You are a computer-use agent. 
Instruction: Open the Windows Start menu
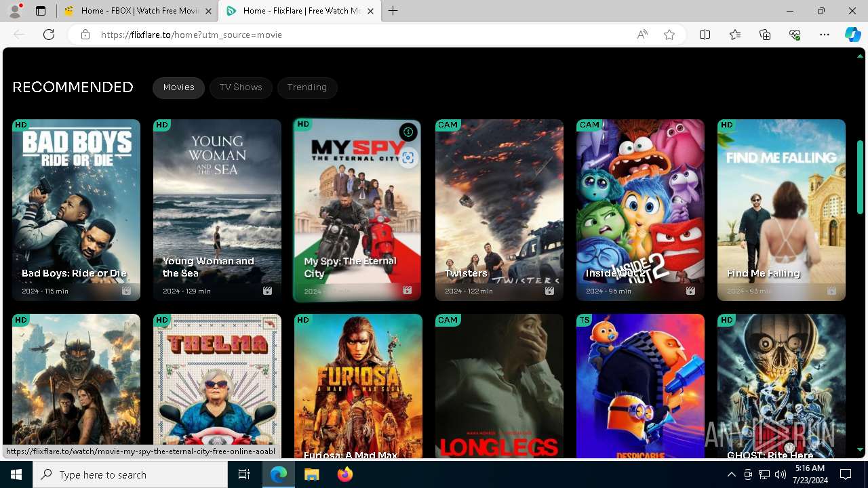[16, 474]
